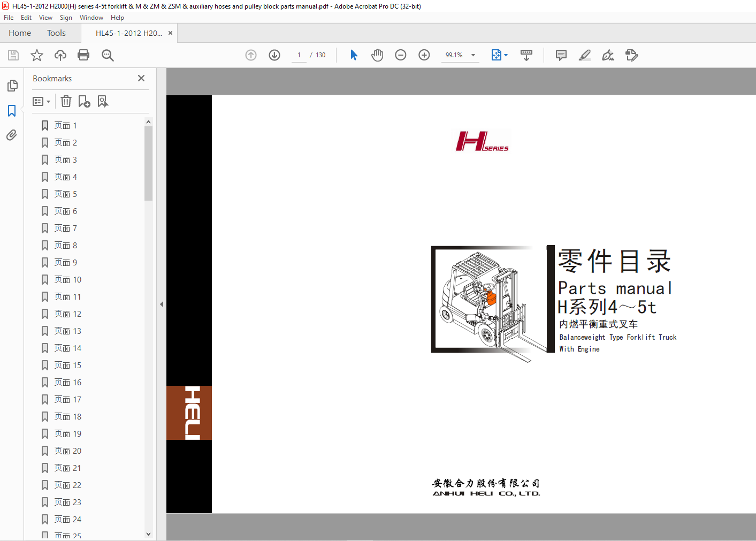This screenshot has height=541, width=756.
Task: Open the File menu
Action: pyautogui.click(x=9, y=18)
